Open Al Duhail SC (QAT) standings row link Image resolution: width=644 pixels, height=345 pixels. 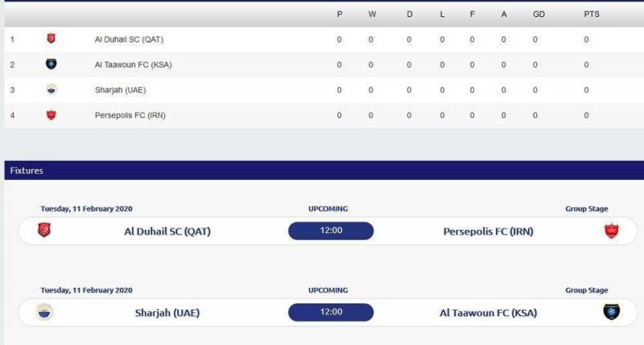[130, 39]
